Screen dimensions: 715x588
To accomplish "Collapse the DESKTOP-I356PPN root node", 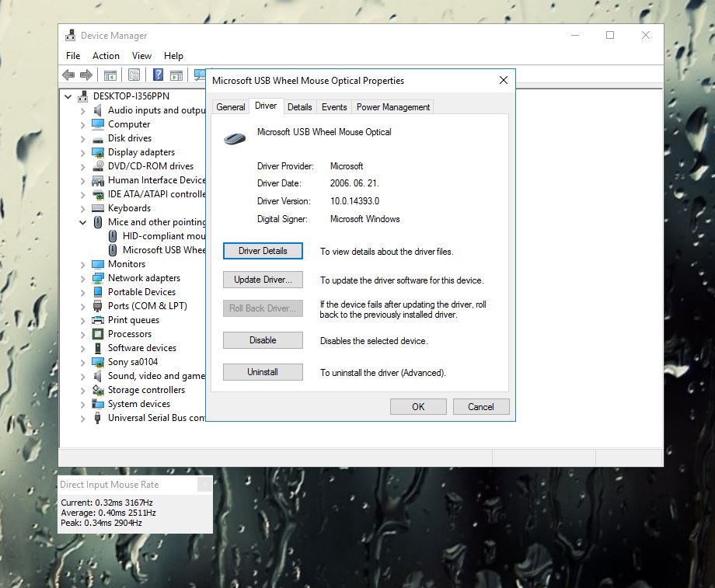I will pyautogui.click(x=68, y=96).
